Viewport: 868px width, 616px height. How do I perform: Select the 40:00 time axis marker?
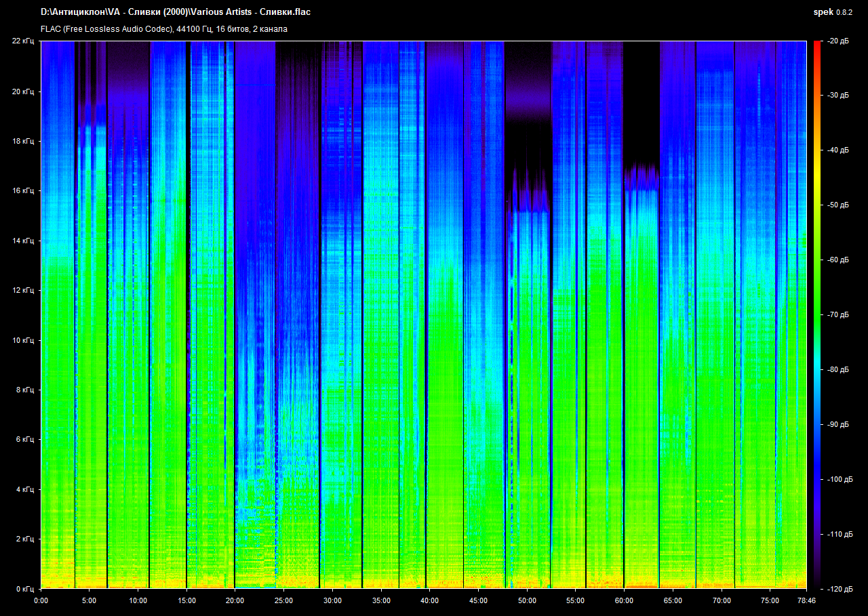click(429, 600)
